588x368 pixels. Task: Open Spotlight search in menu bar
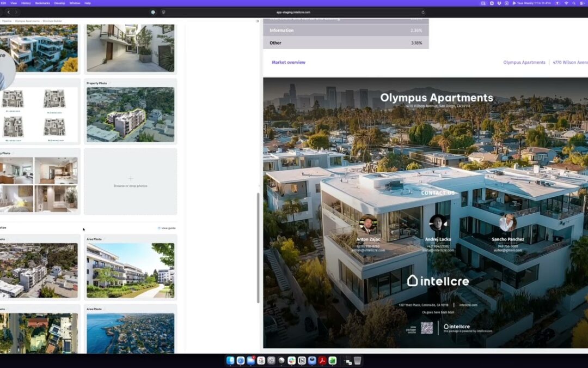[574, 3]
